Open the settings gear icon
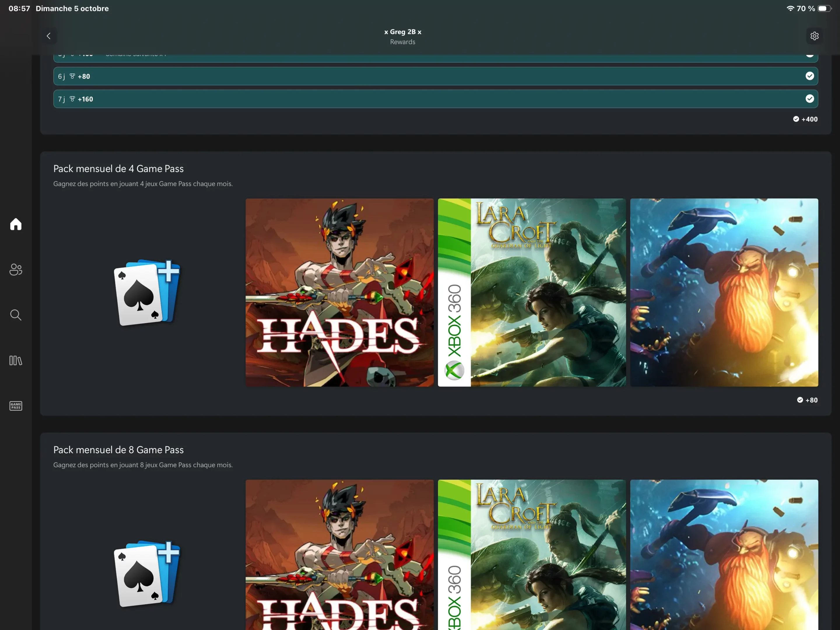The height and width of the screenshot is (630, 840). pyautogui.click(x=814, y=36)
